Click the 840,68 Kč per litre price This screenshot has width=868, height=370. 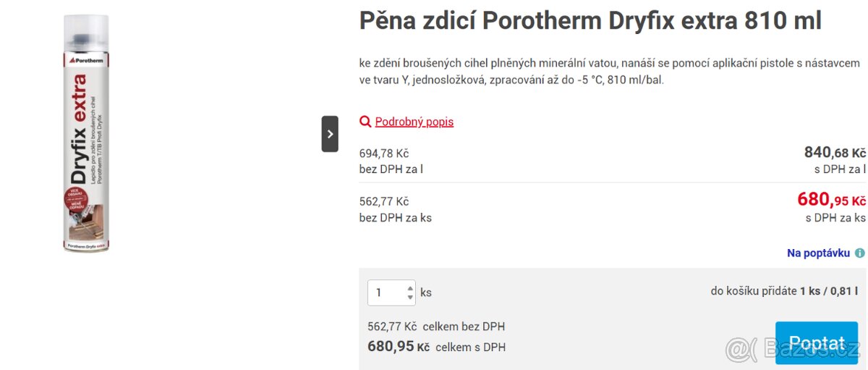(835, 152)
